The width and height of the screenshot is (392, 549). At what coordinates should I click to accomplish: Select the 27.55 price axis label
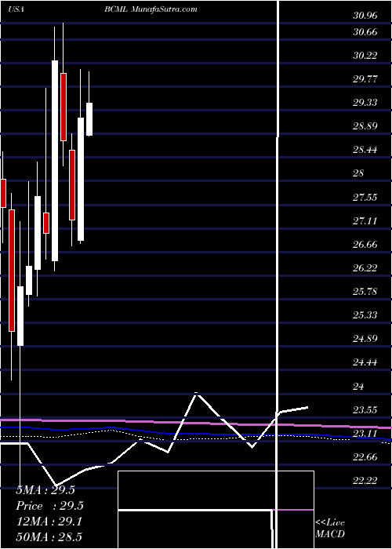(365, 198)
